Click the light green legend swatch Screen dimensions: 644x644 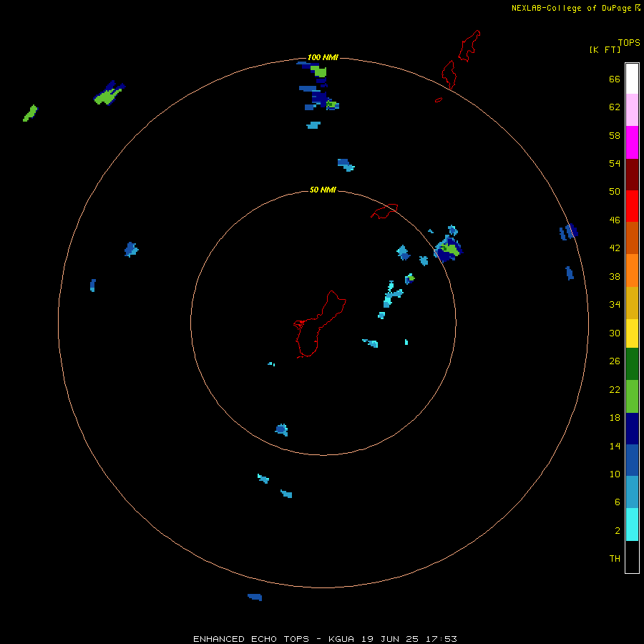(x=632, y=396)
